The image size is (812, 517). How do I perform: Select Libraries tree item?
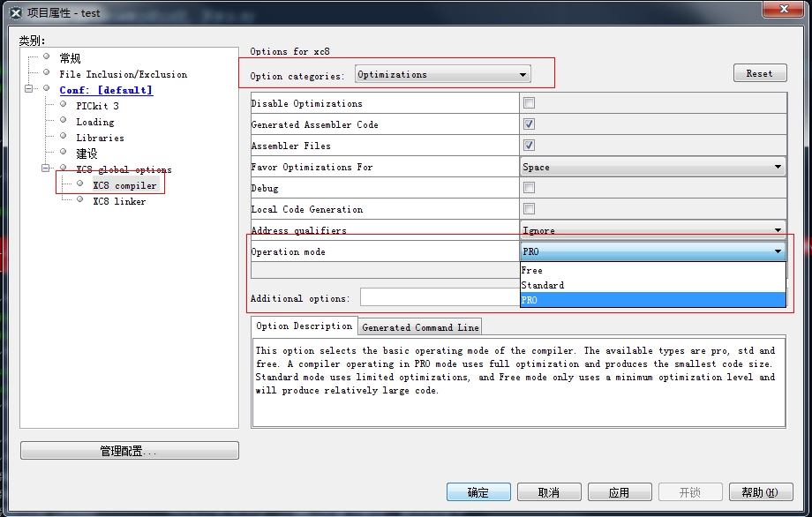(x=100, y=138)
